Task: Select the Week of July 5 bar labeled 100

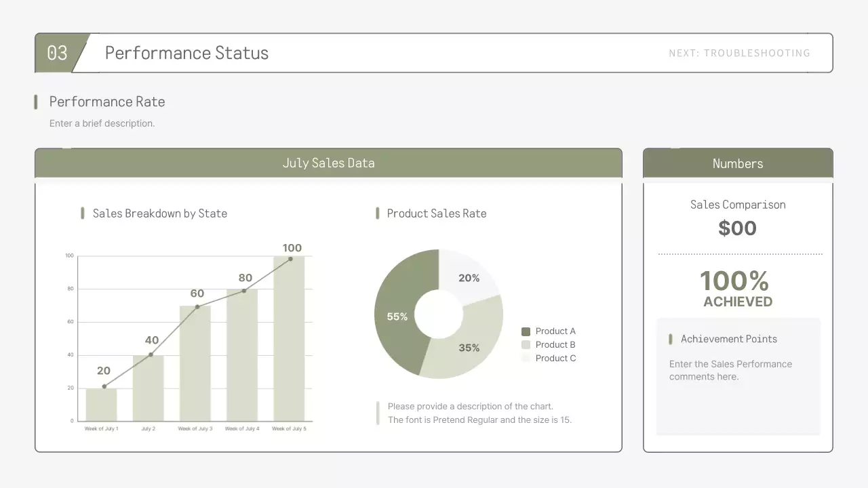Action: coord(290,339)
